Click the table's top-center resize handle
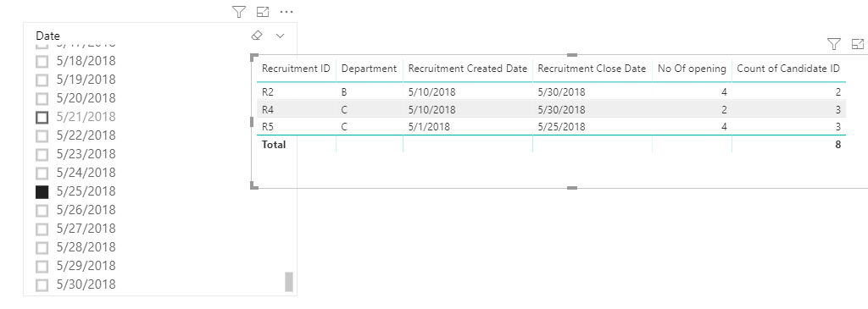 572,55
